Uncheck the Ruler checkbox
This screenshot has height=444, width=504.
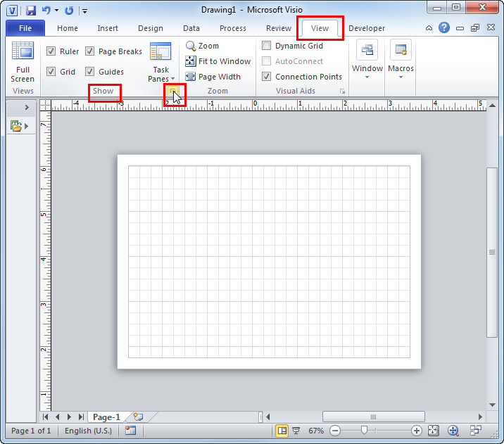[51, 51]
